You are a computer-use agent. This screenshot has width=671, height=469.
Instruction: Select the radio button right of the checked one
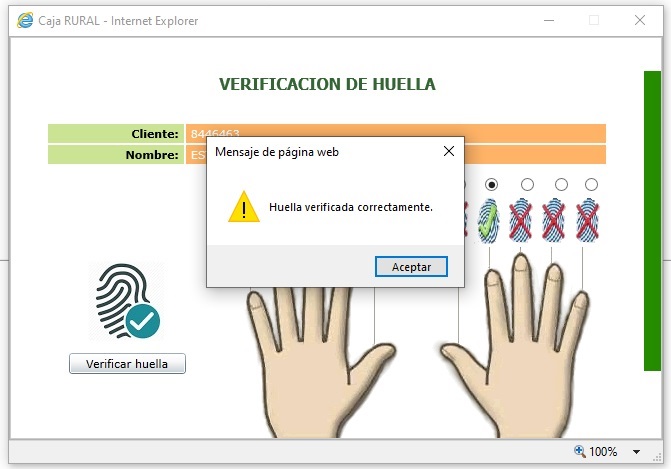[527, 184]
